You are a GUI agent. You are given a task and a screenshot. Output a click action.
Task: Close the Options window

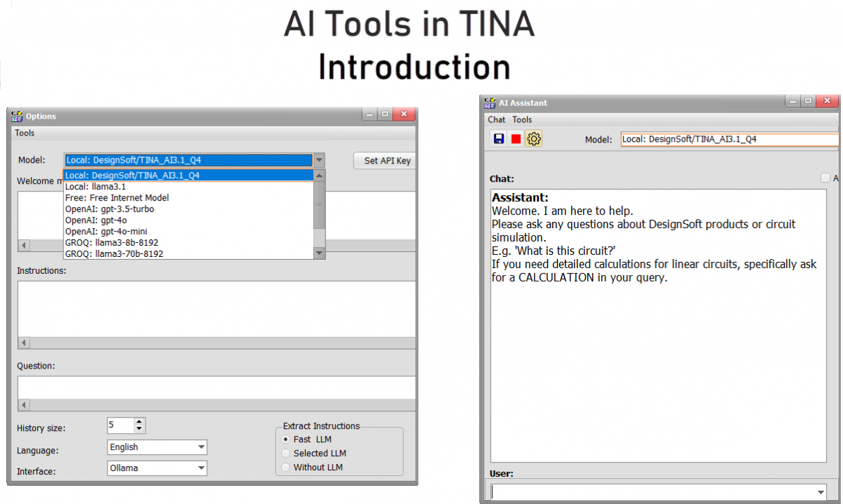pyautogui.click(x=403, y=114)
